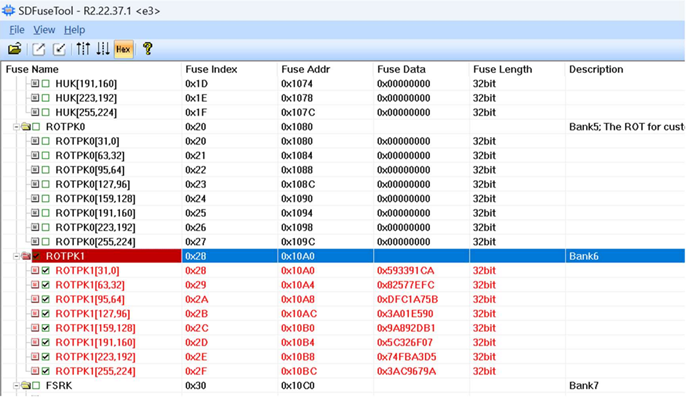Click the open file folder toolbar icon
Screen dimensions: 698x403
pyautogui.click(x=14, y=48)
